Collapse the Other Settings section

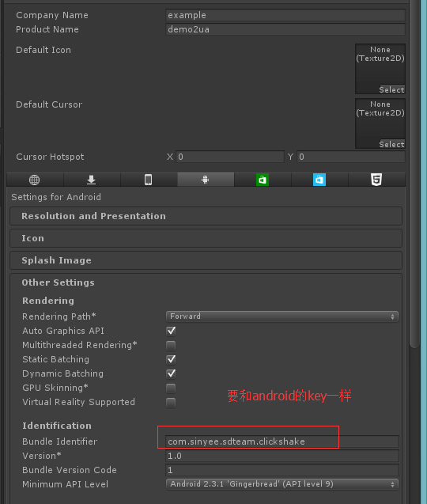coord(59,282)
